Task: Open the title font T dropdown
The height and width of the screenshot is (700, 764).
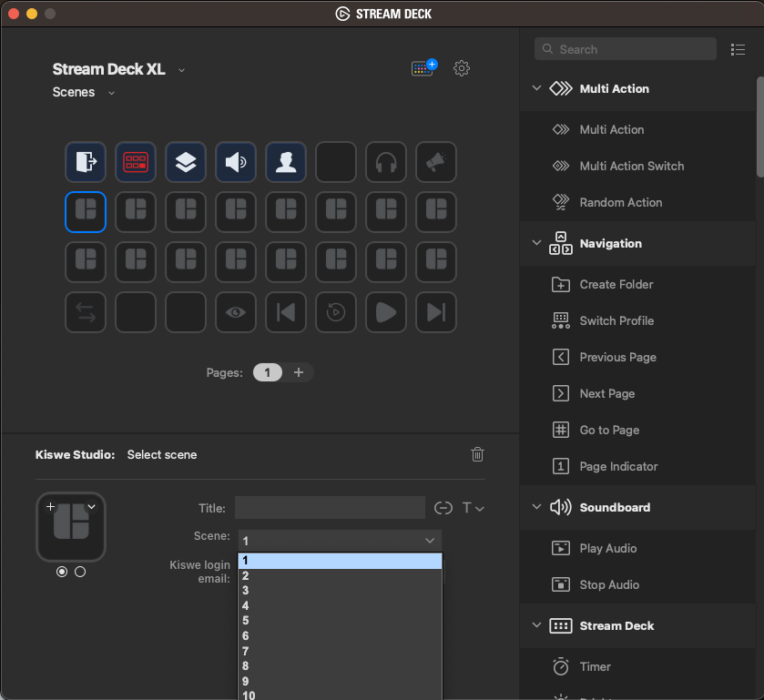Action: click(473, 508)
